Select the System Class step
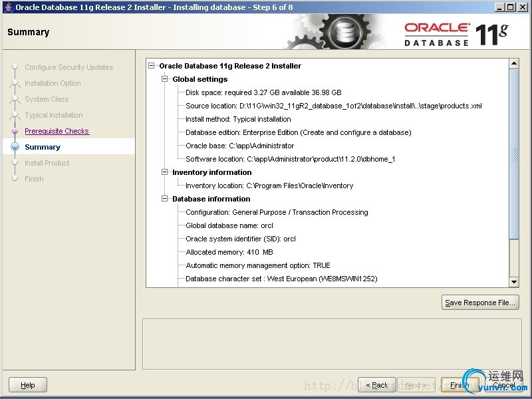 47,99
